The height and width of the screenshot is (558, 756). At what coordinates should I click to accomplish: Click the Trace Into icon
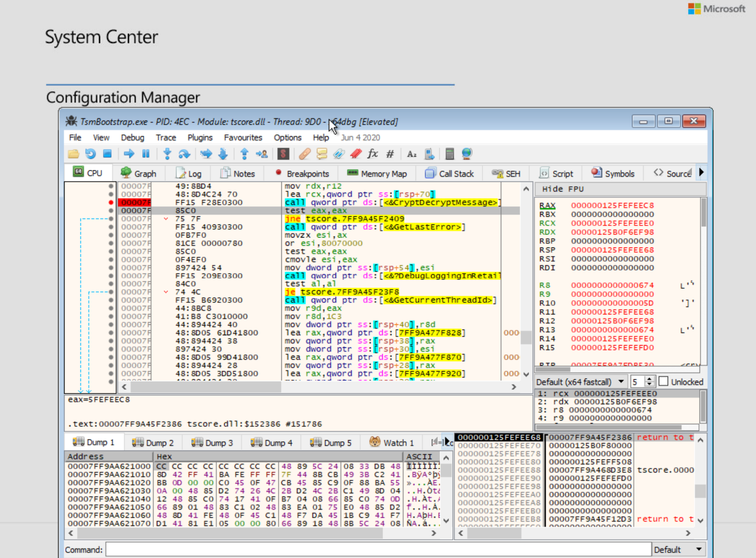(x=206, y=154)
